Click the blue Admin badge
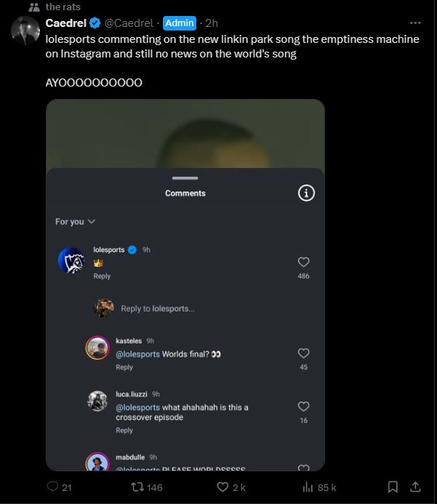The height and width of the screenshot is (504, 437). point(179,23)
